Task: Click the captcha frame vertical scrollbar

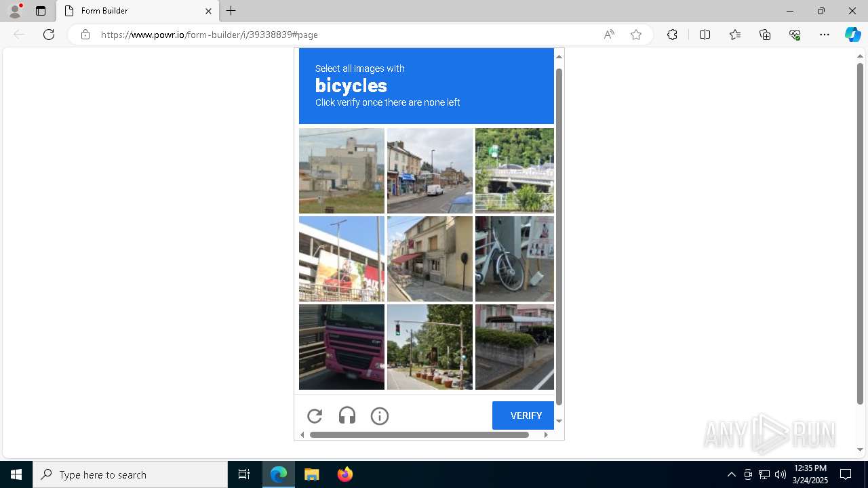Action: coord(559,235)
